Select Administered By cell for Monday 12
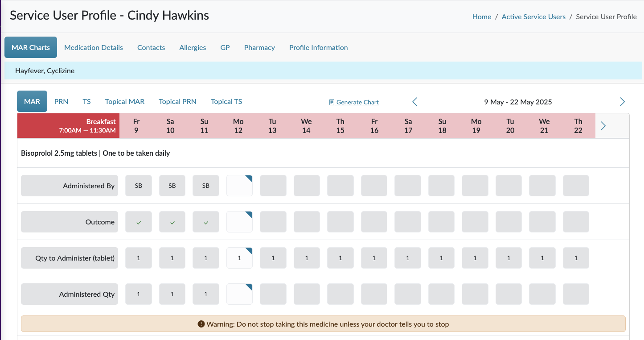 tap(239, 186)
